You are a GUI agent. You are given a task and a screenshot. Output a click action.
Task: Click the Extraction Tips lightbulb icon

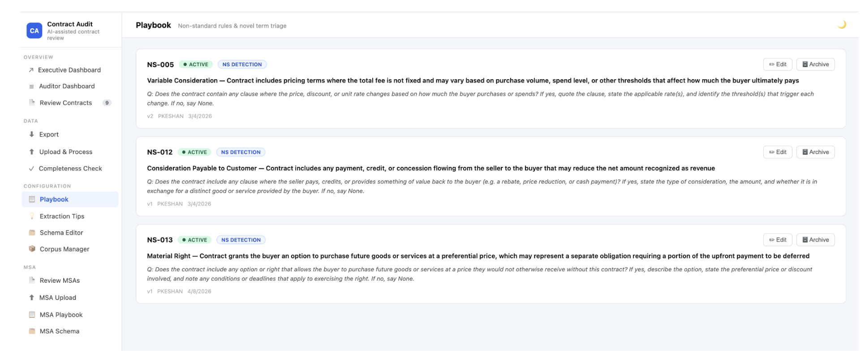[32, 216]
